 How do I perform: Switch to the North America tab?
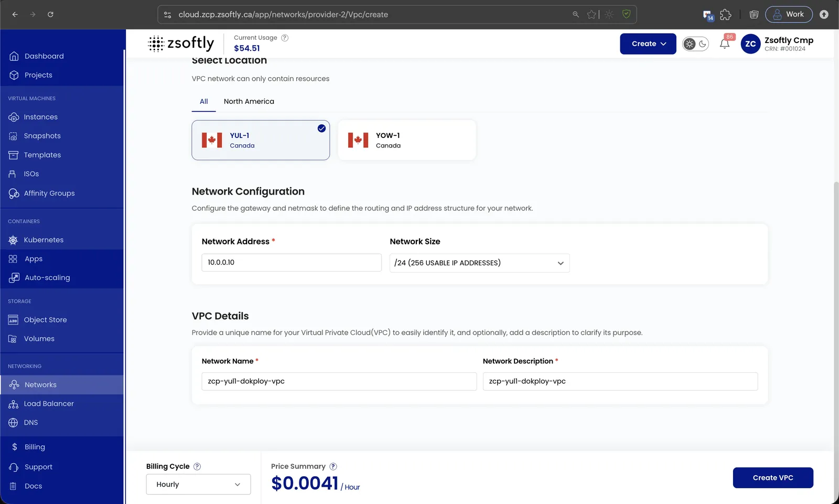click(249, 102)
